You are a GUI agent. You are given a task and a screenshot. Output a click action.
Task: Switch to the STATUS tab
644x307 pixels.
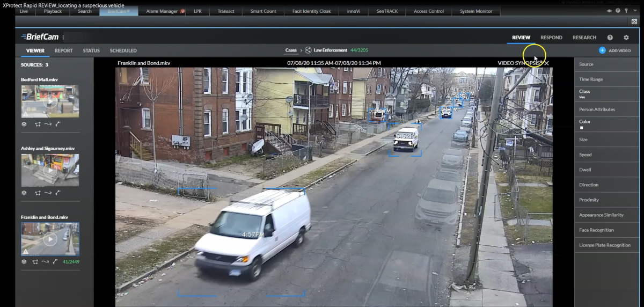coord(91,50)
